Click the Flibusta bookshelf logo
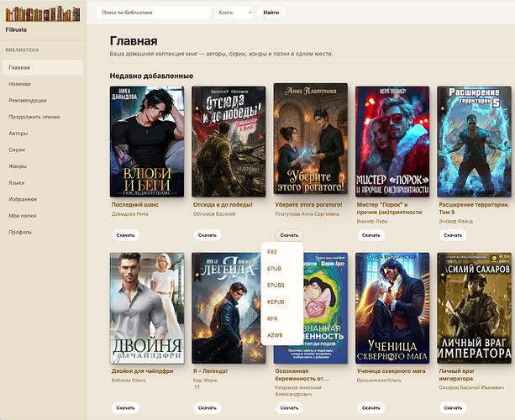This screenshot has width=515, height=420. point(43,14)
